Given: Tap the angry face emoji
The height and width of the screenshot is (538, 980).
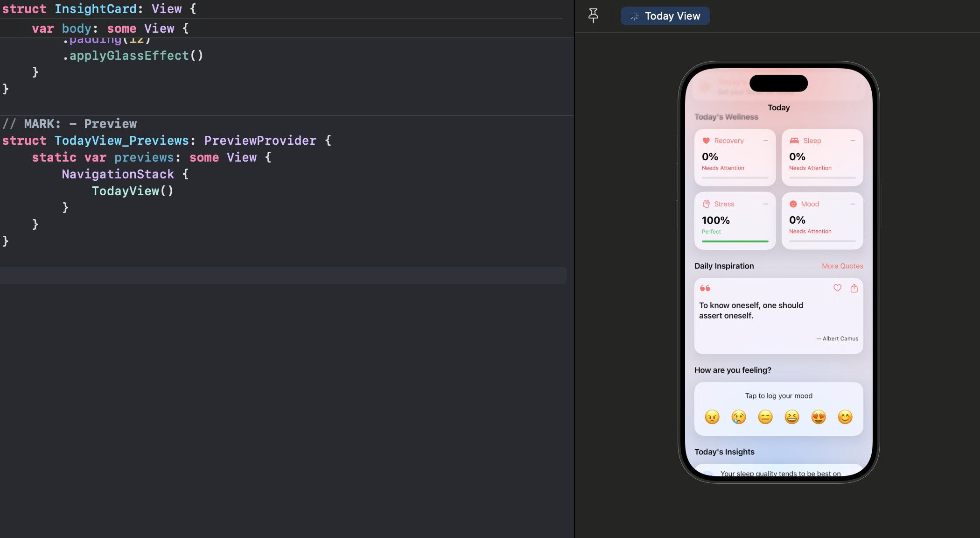Looking at the screenshot, I should point(712,417).
